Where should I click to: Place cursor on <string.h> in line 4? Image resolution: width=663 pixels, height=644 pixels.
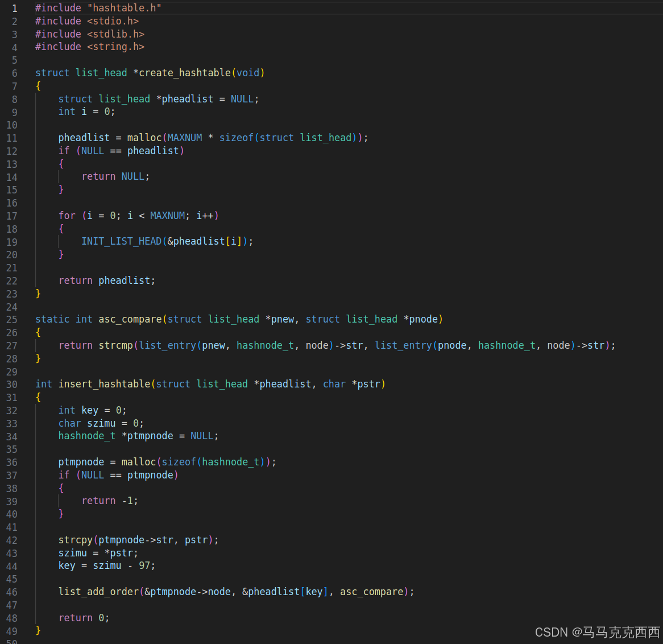click(116, 47)
